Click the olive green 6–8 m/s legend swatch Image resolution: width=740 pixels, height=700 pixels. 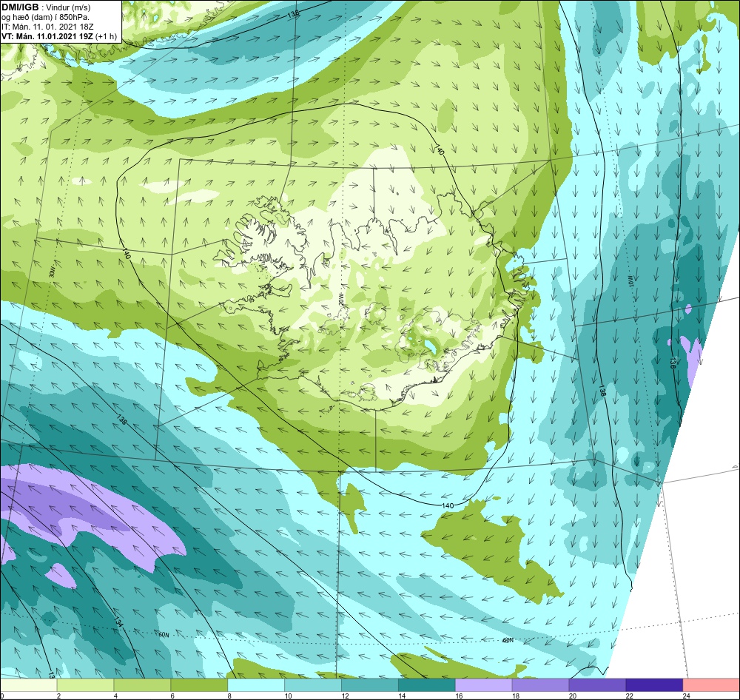coord(199,684)
